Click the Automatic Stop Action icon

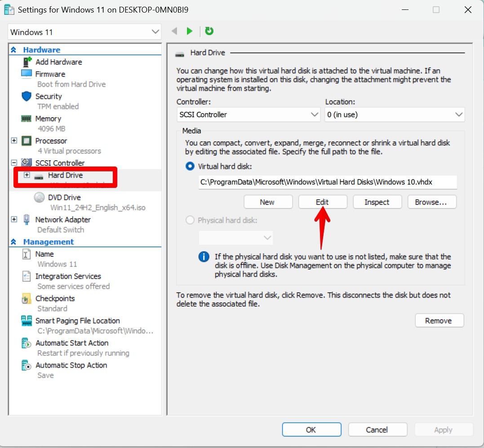coord(27,365)
